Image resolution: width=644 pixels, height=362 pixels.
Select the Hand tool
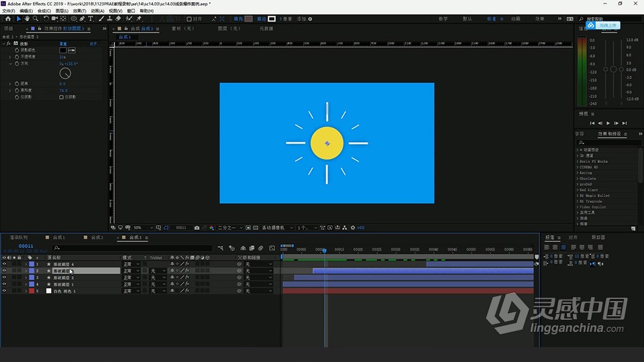tap(27, 19)
